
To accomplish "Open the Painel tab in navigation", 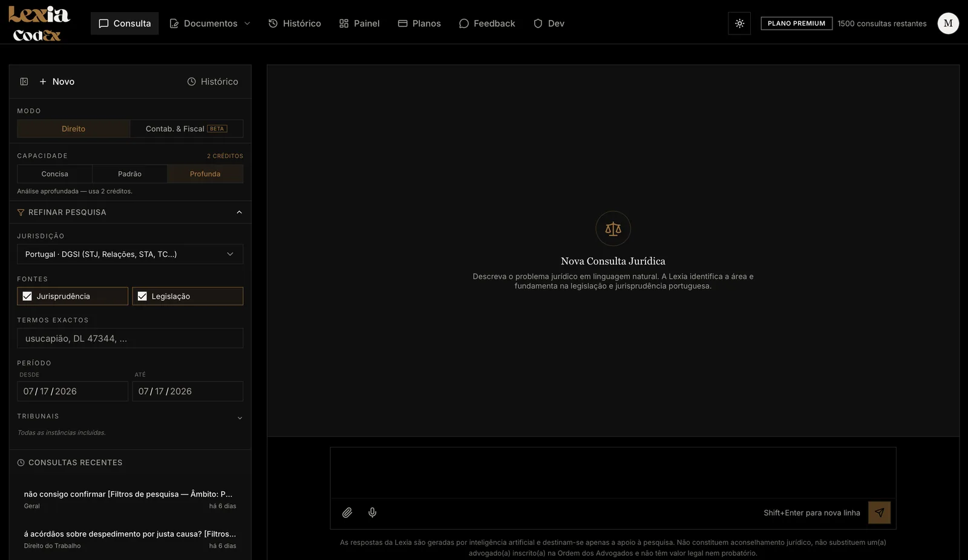I will (359, 24).
